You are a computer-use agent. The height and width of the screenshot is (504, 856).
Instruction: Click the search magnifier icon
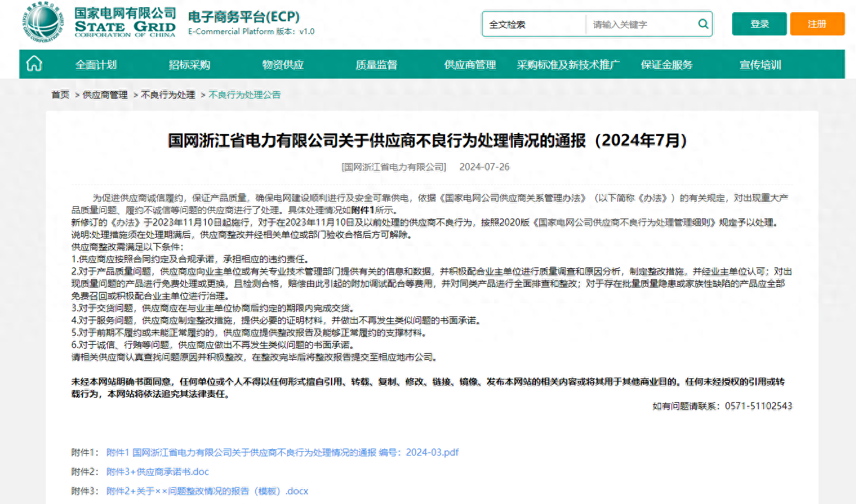702,24
